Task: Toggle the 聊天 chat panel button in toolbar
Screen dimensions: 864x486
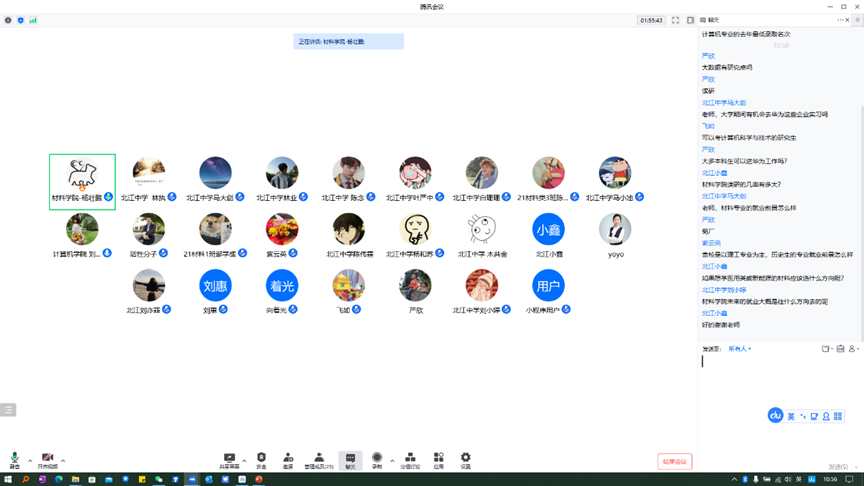Action: (x=350, y=459)
